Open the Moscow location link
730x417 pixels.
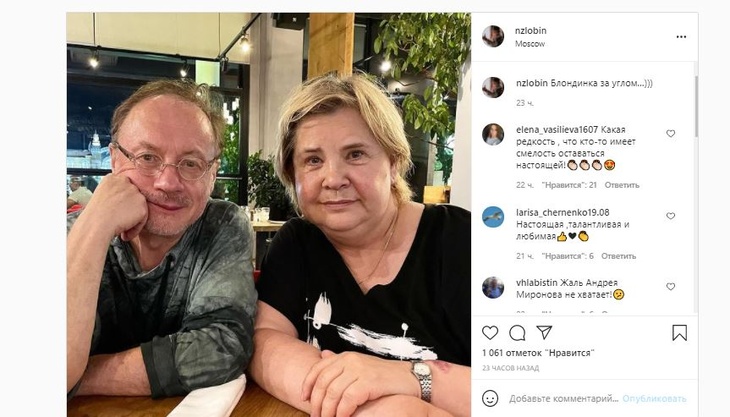[530, 44]
